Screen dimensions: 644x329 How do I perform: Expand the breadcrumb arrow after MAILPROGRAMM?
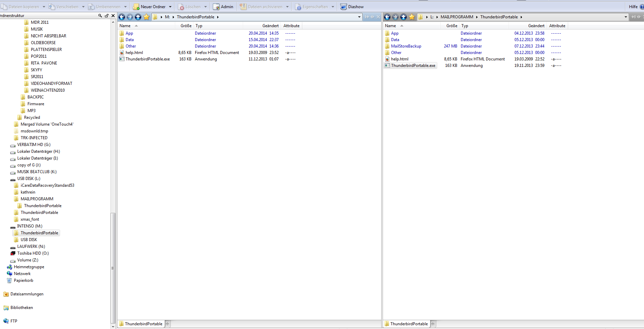point(477,17)
